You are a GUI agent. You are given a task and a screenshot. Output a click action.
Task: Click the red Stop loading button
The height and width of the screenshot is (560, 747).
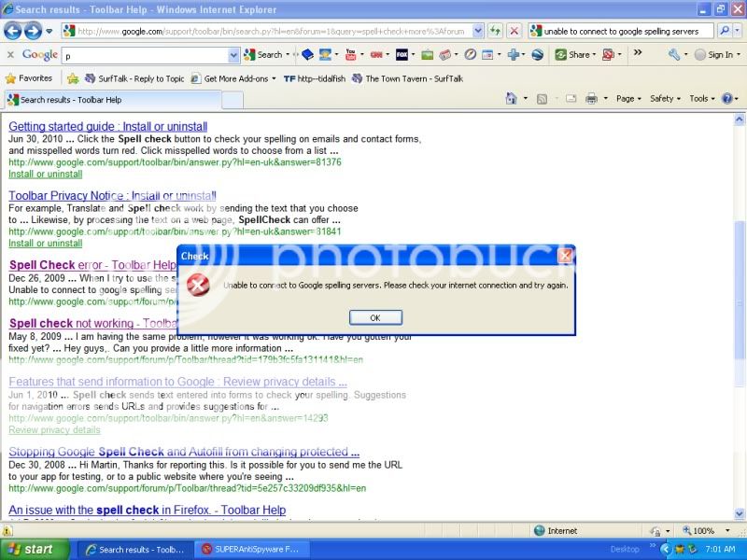click(x=514, y=32)
